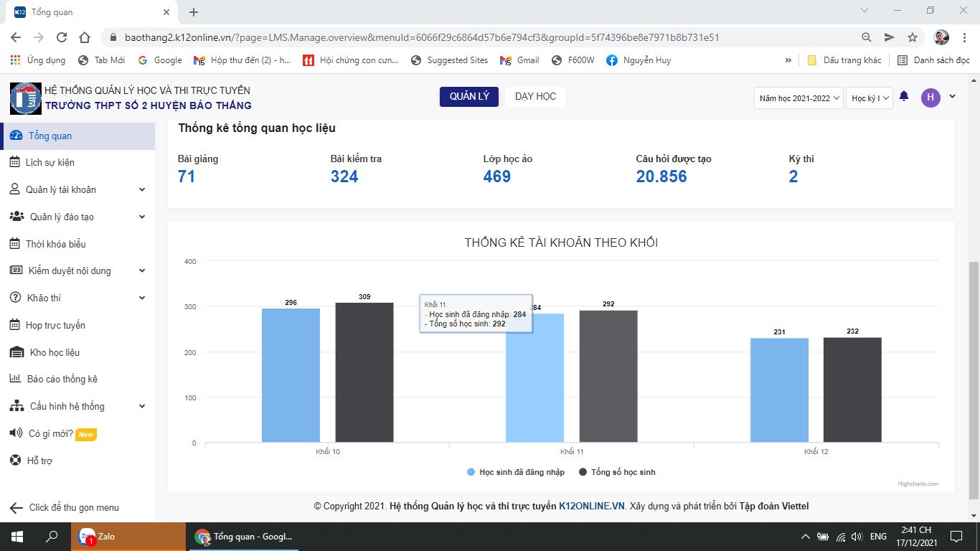Select Thời khóa biểu in the sidebar

[x=55, y=244]
